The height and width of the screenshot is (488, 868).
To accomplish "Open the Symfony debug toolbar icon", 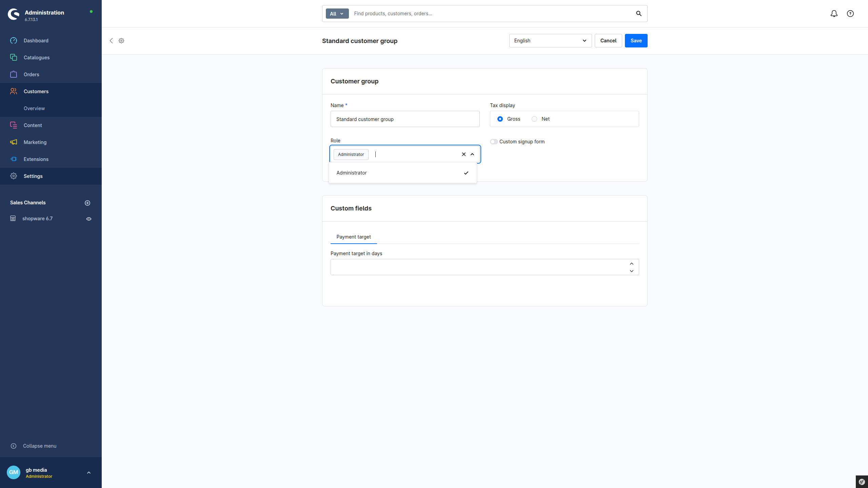I will (x=862, y=482).
